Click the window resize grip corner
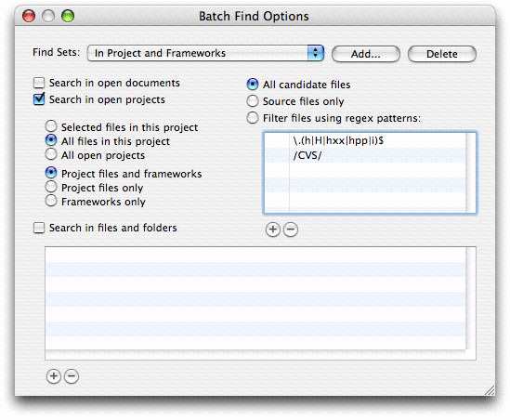Image resolution: width=510 pixels, height=420 pixels. 490,390
